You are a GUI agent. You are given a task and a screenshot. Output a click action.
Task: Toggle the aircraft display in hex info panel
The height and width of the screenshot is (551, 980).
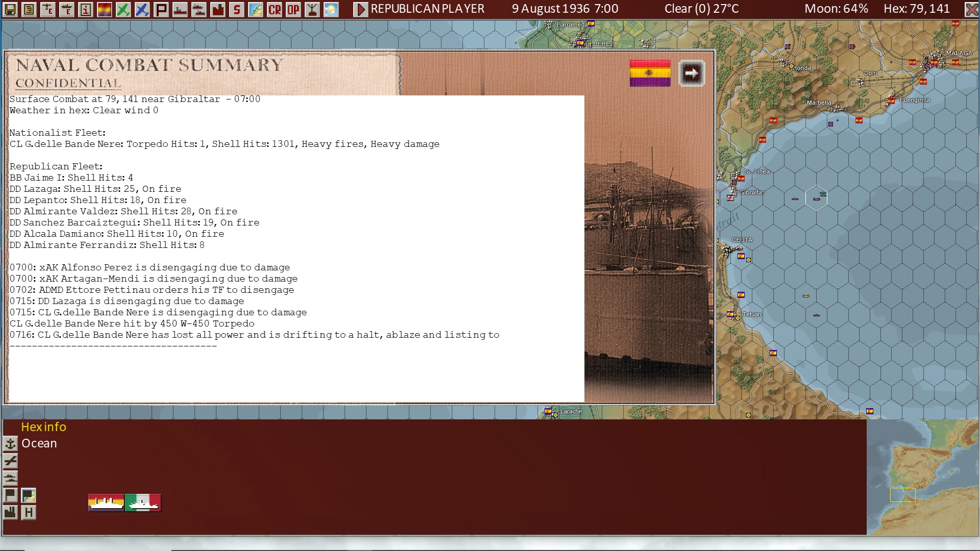[x=10, y=461]
